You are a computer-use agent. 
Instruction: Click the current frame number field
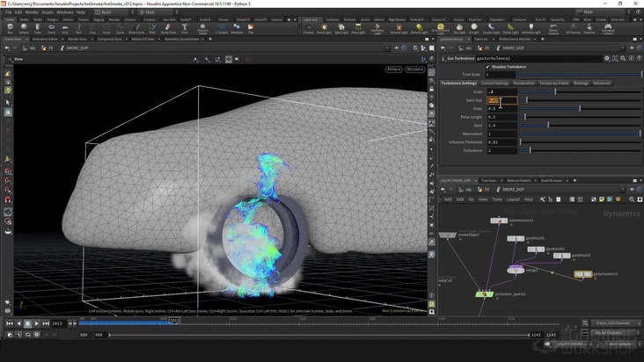point(58,323)
